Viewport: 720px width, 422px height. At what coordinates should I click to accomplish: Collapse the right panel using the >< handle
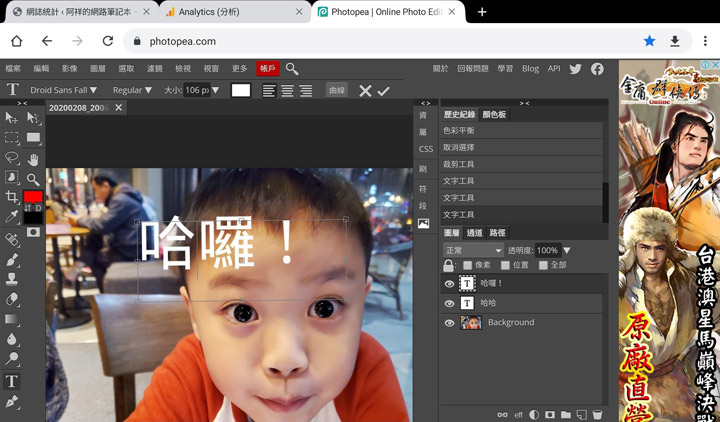pos(524,103)
